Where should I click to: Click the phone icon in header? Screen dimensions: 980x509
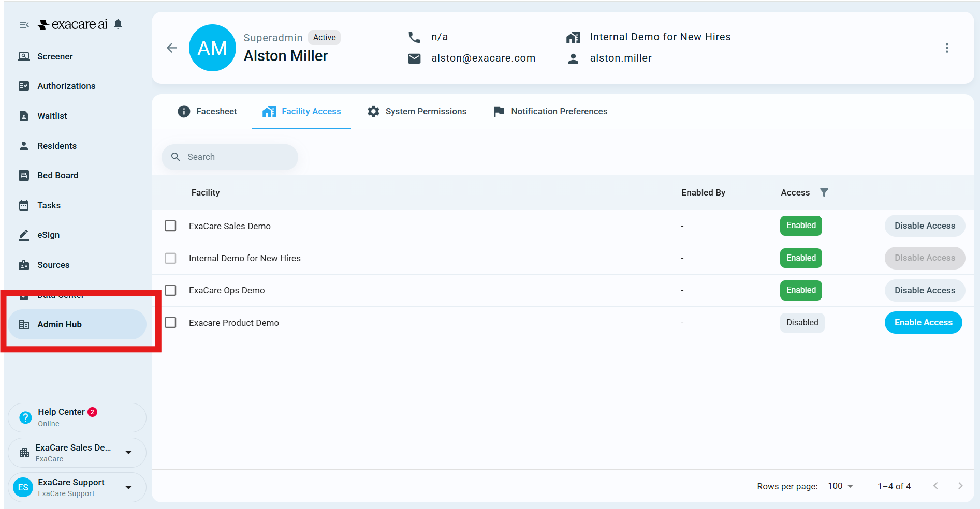pos(414,37)
